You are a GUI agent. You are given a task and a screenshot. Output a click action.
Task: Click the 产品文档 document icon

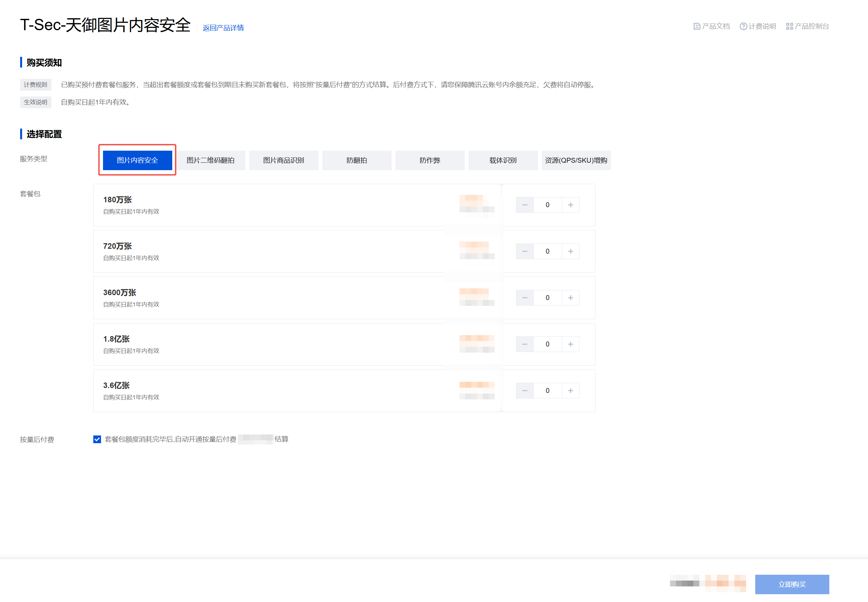697,26
